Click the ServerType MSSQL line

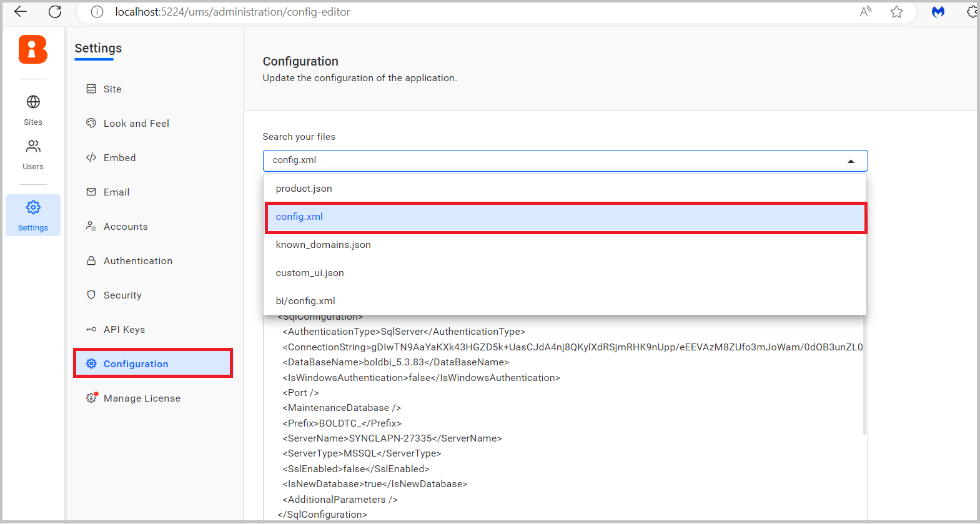(x=362, y=453)
